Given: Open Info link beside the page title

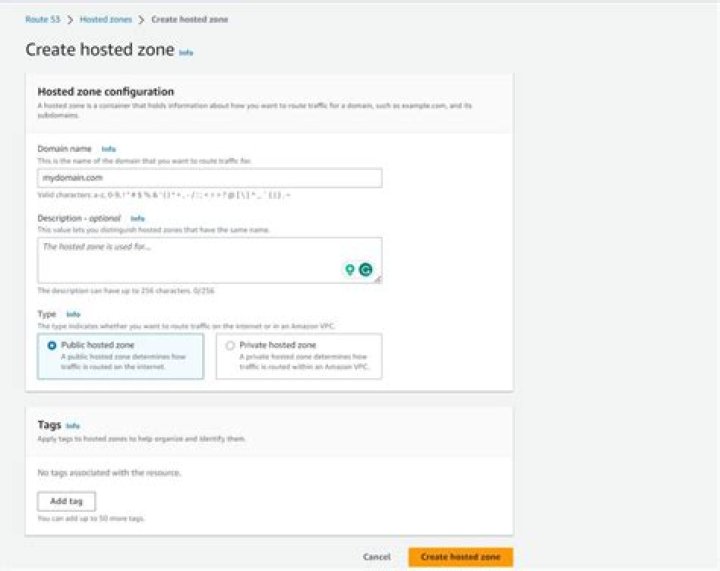Looking at the screenshot, I should (186, 52).
